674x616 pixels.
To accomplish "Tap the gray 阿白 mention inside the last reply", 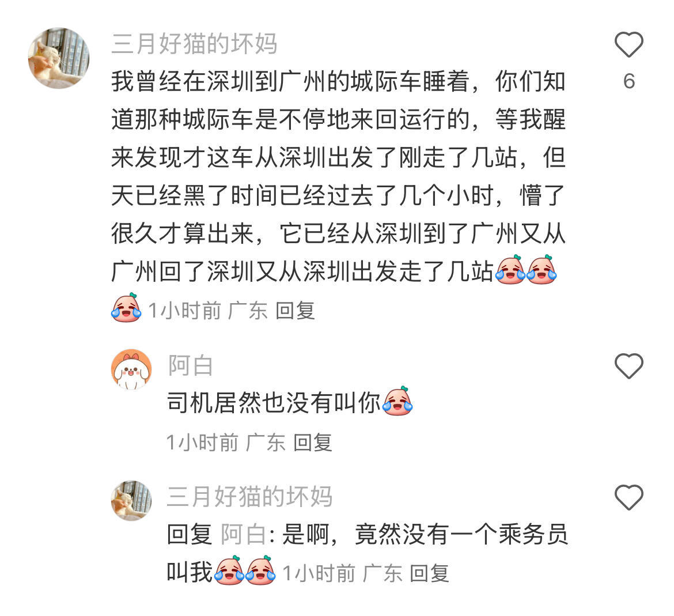I will coord(244,535).
